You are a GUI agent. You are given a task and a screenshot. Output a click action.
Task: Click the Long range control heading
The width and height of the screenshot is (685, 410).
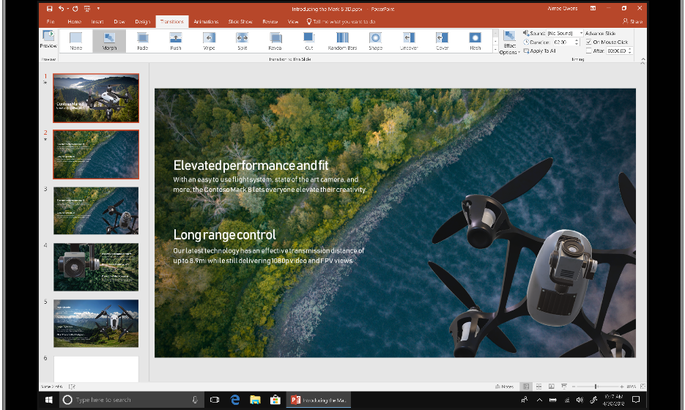click(x=225, y=235)
